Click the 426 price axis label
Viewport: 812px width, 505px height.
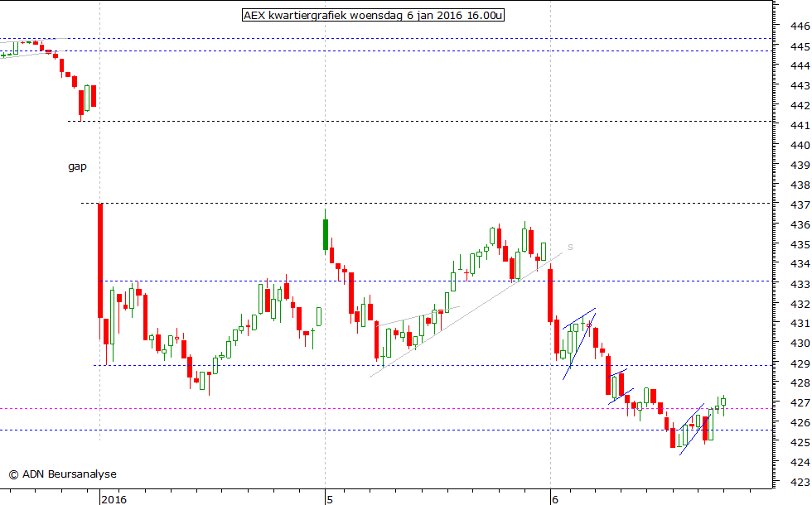pyautogui.click(x=800, y=422)
